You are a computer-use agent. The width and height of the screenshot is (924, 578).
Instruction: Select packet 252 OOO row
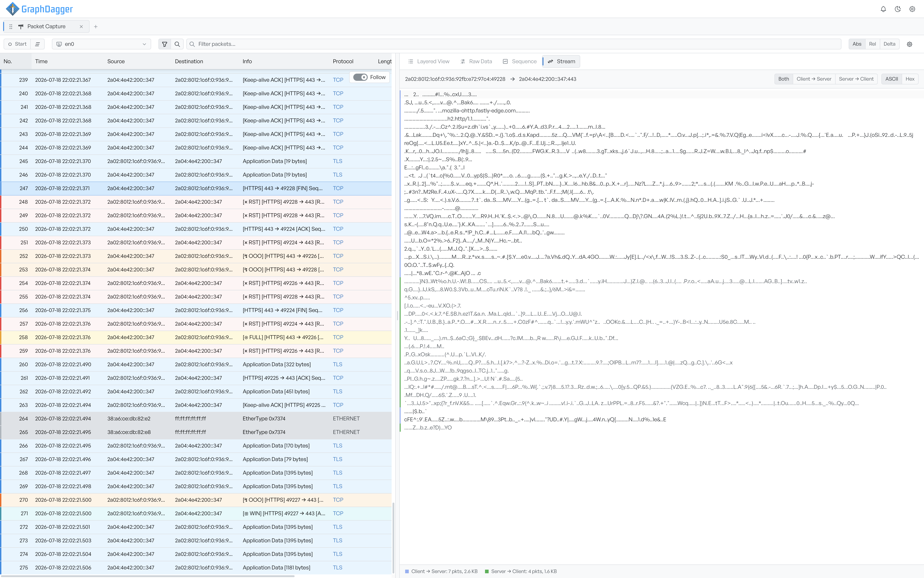[x=196, y=256]
